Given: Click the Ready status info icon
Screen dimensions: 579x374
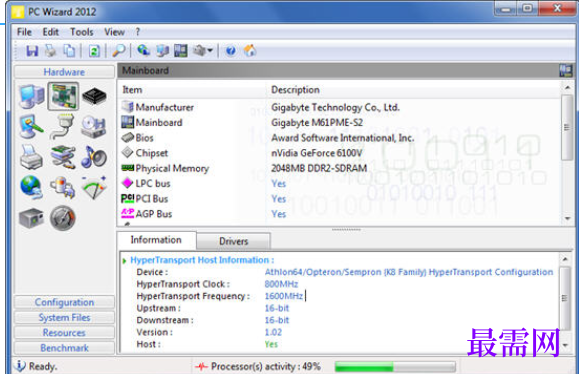Looking at the screenshot, I should point(19,366).
